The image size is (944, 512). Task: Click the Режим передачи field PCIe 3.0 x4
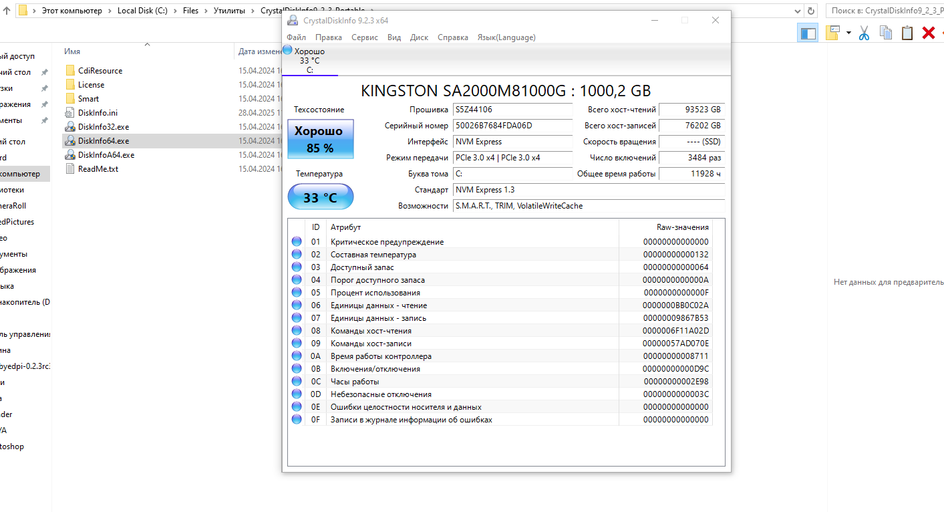pyautogui.click(x=512, y=158)
